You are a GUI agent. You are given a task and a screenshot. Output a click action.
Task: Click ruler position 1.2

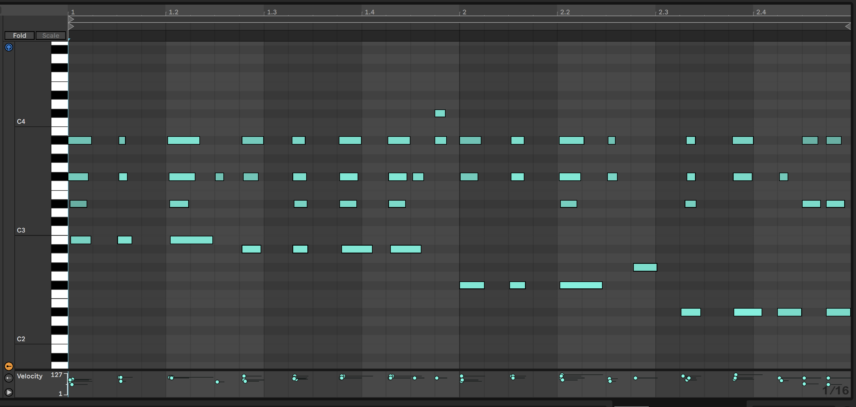point(173,12)
